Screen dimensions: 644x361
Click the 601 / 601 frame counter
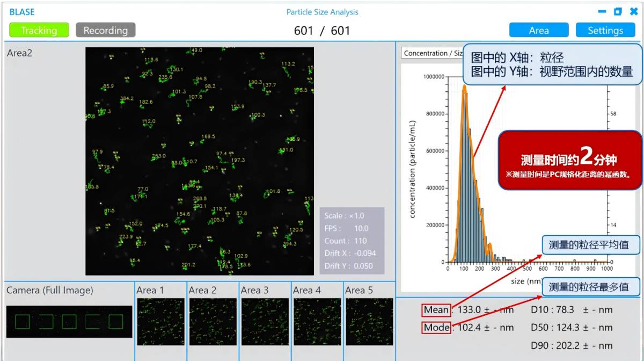(322, 31)
